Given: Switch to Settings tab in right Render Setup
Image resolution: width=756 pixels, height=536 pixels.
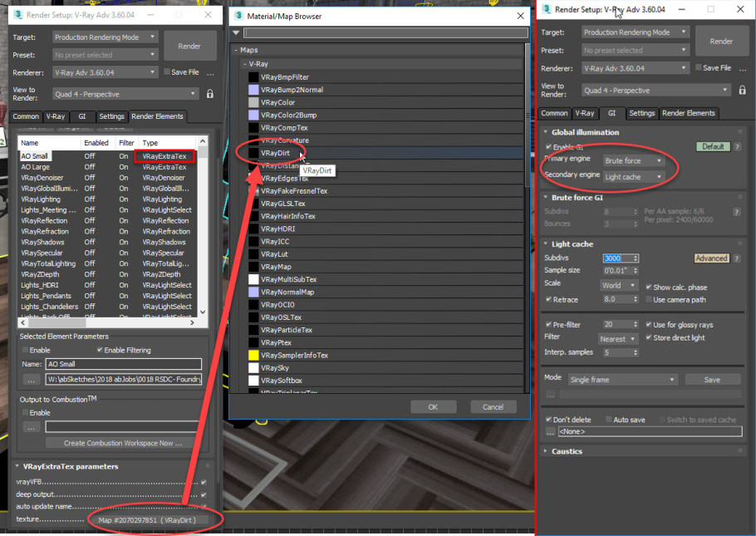Looking at the screenshot, I should (641, 113).
